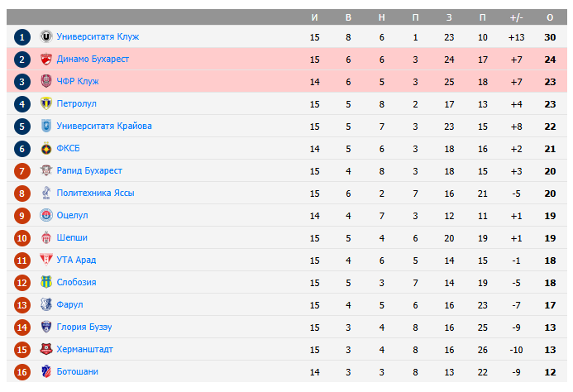Open the Глория Бузэу team link
Viewport: 573px width, 392px height.
84,327
